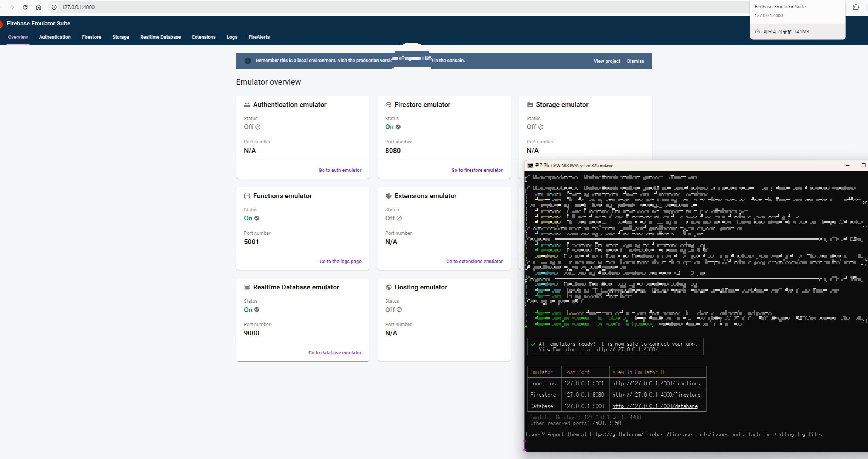This screenshot has width=868, height=459.
Task: Open the Overview tab
Action: [18, 37]
